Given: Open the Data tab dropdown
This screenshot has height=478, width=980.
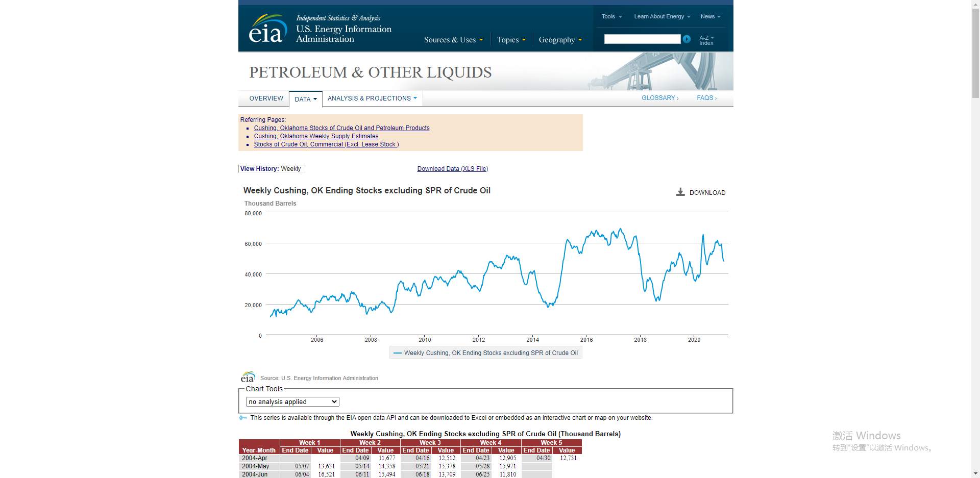Looking at the screenshot, I should click(306, 99).
